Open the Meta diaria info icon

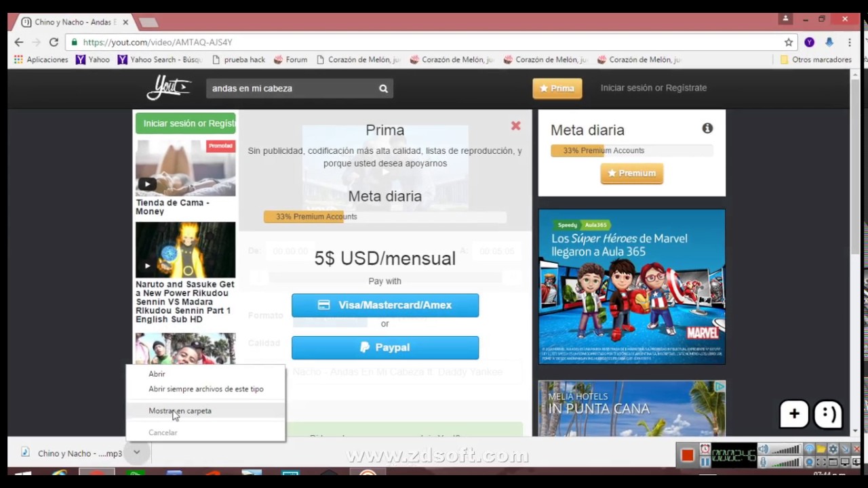click(707, 128)
